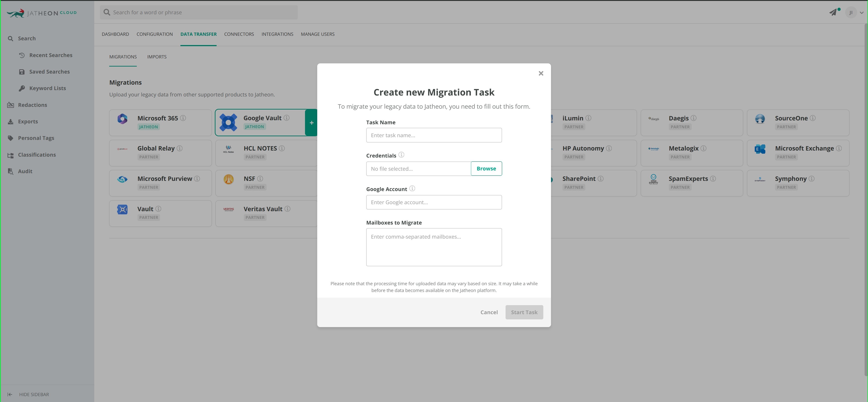Switch to the Dashboard tab
Screen dimensions: 868x402
[115, 34]
